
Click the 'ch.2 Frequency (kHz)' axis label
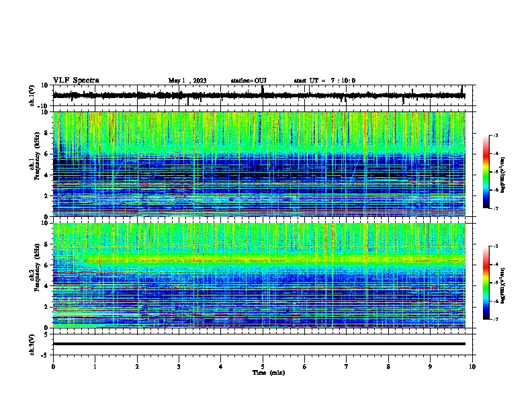35,267
